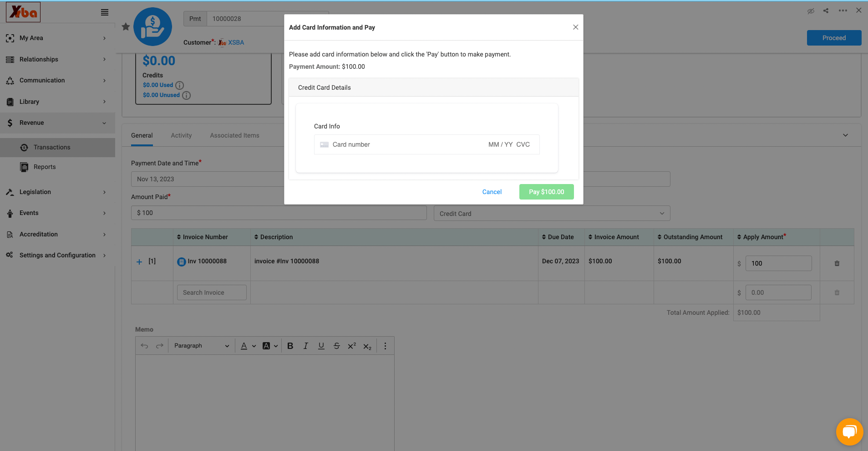This screenshot has height=451, width=868.
Task: Sort by Invoice Number column
Action: click(202, 237)
